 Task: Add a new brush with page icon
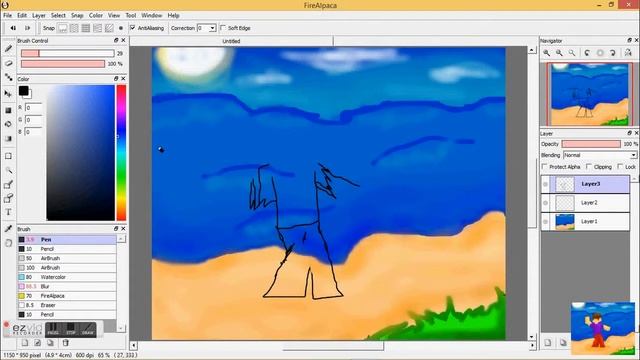25,343
